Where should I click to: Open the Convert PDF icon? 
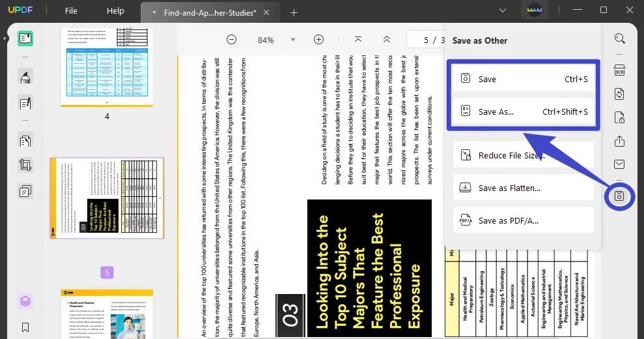pos(619,94)
